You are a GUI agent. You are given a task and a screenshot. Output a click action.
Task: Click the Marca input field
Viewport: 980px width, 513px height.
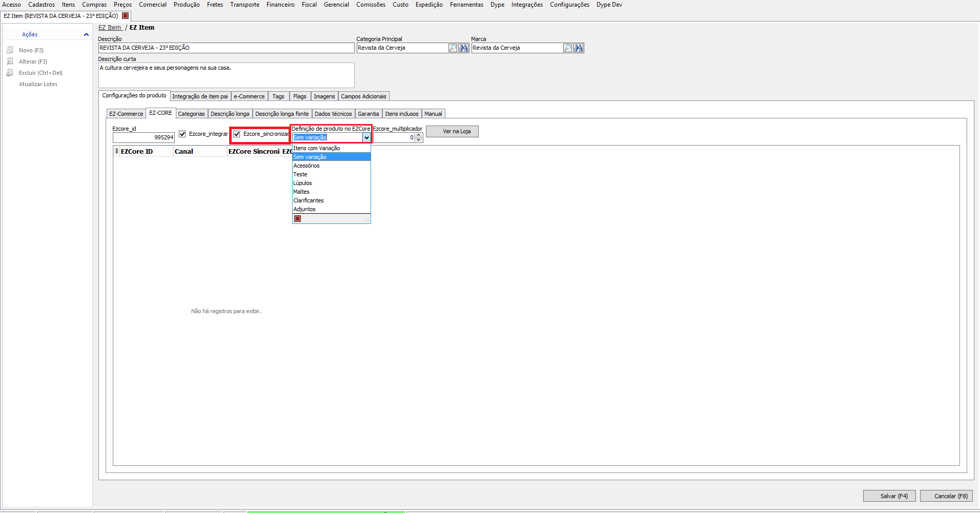coord(517,48)
